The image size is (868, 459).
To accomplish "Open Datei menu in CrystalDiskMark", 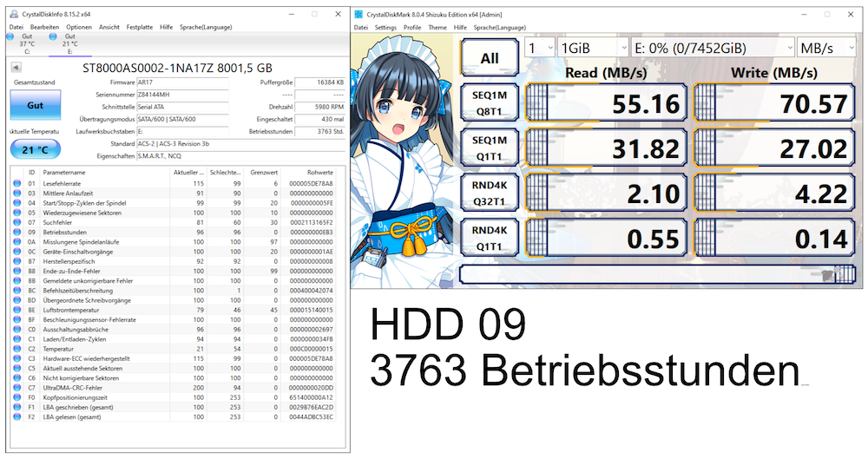I will pyautogui.click(x=361, y=28).
